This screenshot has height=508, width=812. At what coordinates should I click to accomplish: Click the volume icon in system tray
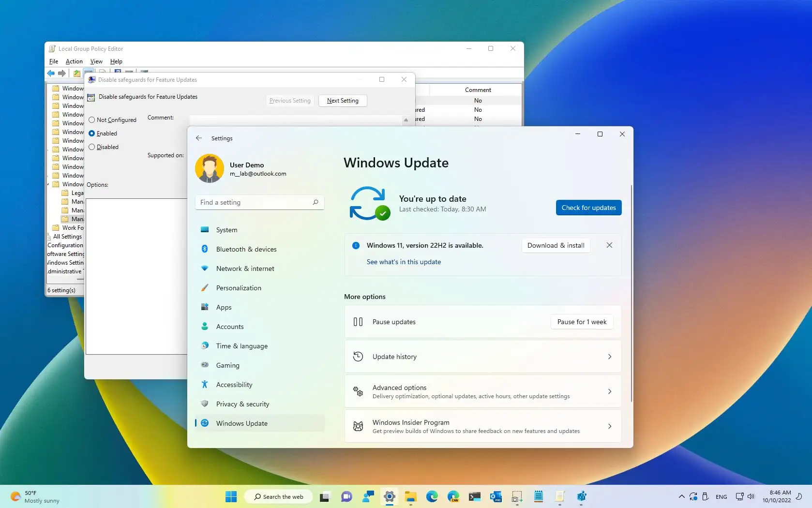tap(751, 496)
